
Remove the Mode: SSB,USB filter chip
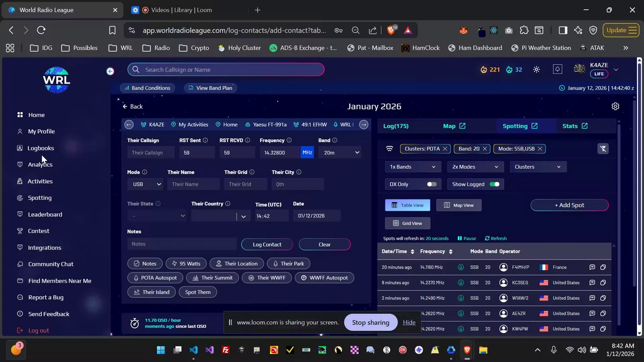[x=540, y=148]
